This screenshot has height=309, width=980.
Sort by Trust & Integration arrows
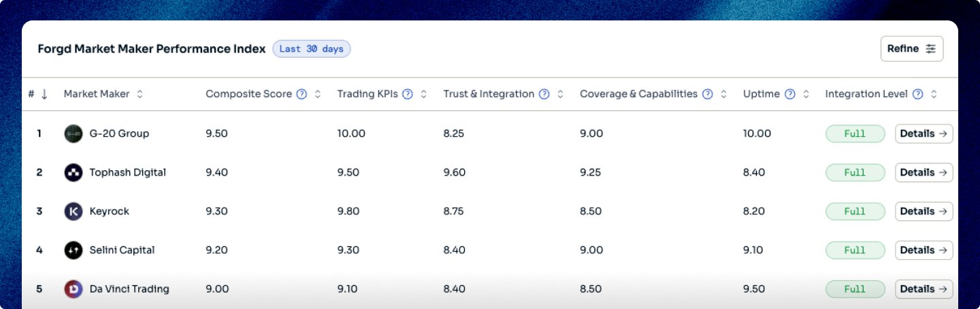560,95
